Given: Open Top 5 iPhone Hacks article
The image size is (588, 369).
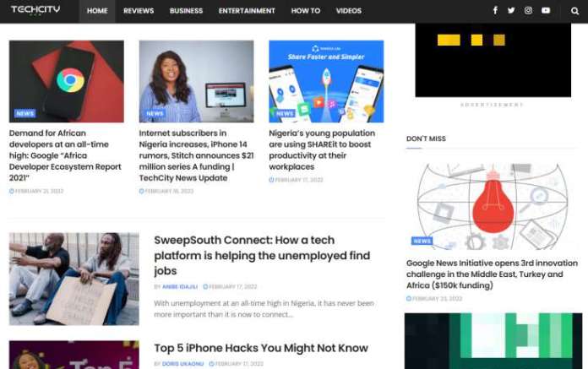Looking at the screenshot, I should [261, 348].
